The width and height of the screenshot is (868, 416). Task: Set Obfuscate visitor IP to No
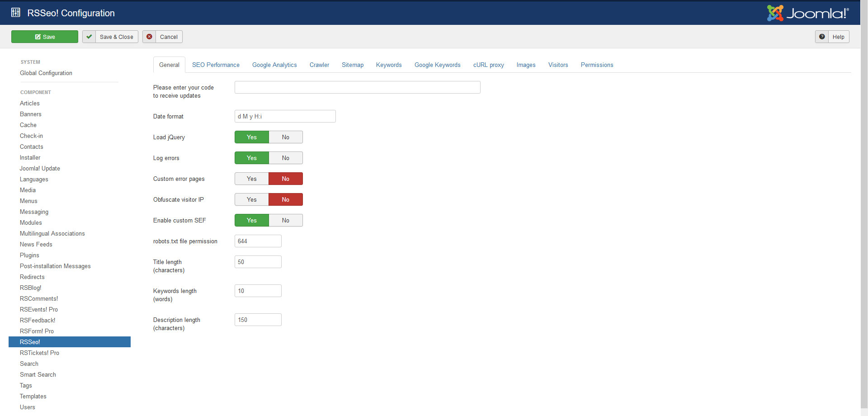click(x=286, y=199)
